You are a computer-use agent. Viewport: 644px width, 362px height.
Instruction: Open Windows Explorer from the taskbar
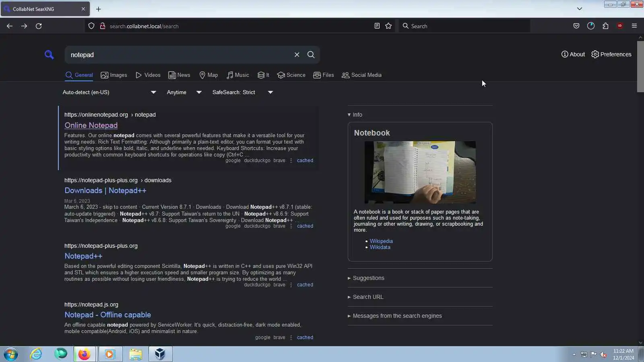pos(136,354)
